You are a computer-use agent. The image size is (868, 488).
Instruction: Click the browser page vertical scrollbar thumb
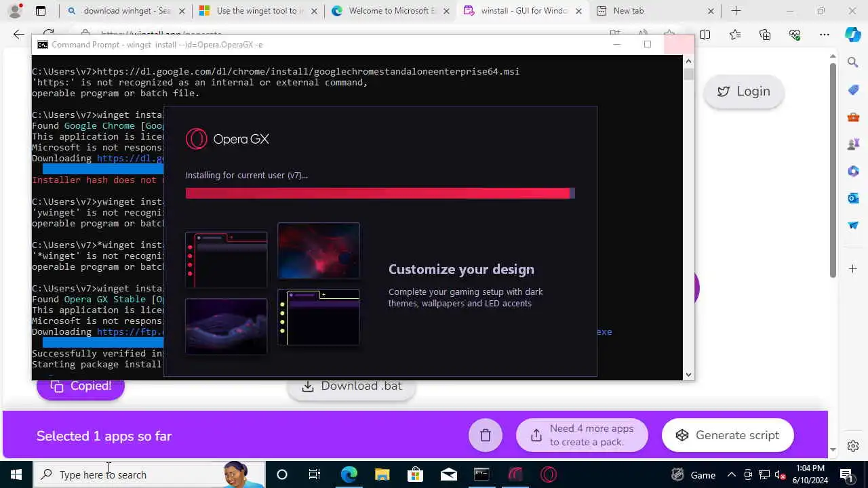click(x=833, y=169)
